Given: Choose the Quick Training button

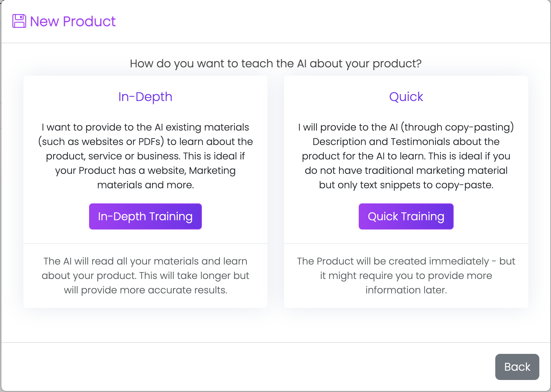Looking at the screenshot, I should [x=406, y=216].
